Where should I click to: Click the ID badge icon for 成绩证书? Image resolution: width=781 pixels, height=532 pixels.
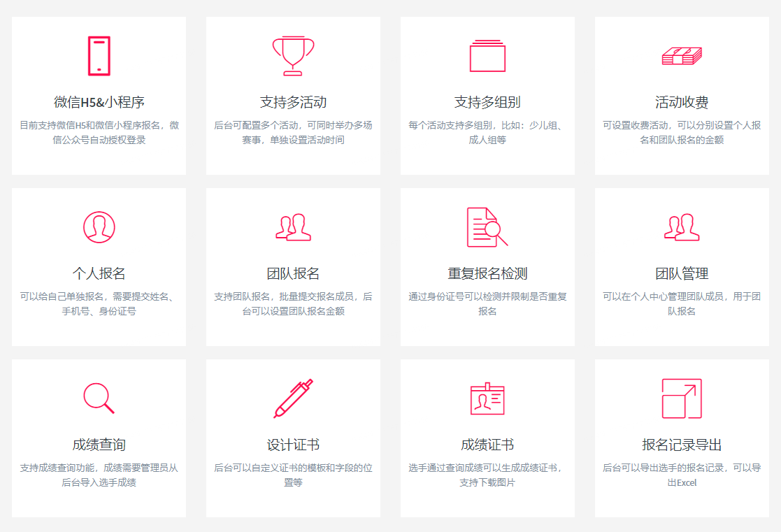487,398
